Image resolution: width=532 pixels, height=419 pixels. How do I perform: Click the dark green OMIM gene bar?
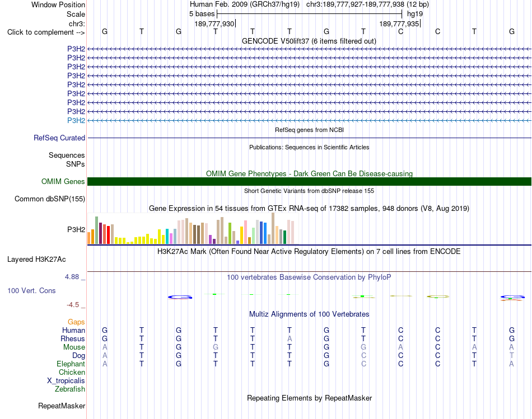[x=309, y=181]
